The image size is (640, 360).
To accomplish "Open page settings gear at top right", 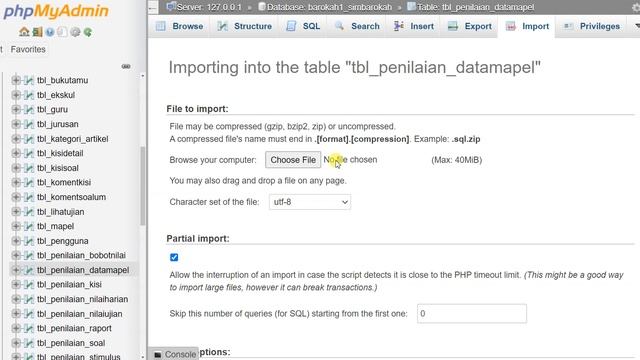I will click(636, 7).
